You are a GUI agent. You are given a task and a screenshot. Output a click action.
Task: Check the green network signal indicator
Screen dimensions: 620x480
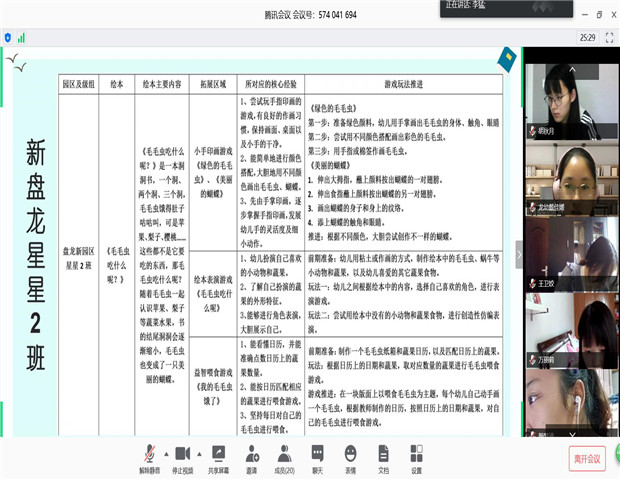coord(21,37)
